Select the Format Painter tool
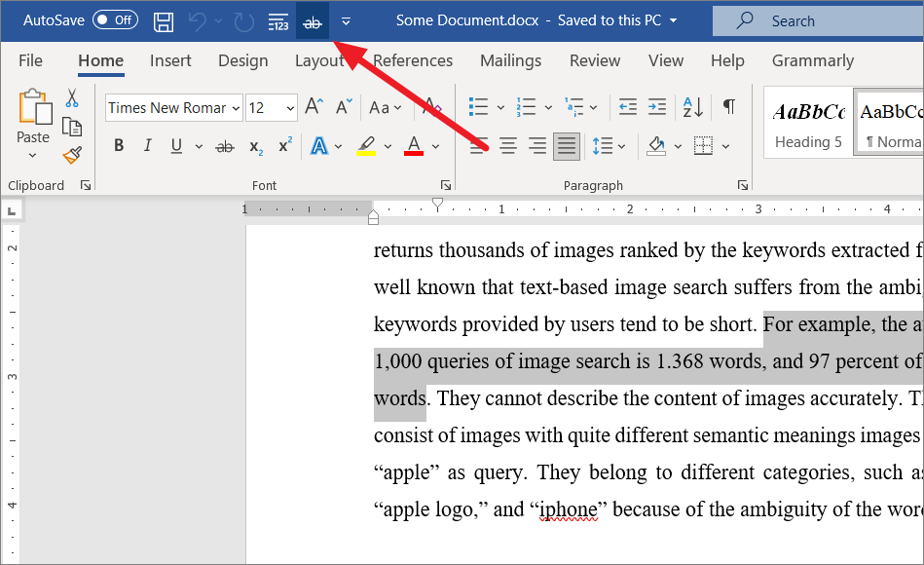 coord(72,155)
